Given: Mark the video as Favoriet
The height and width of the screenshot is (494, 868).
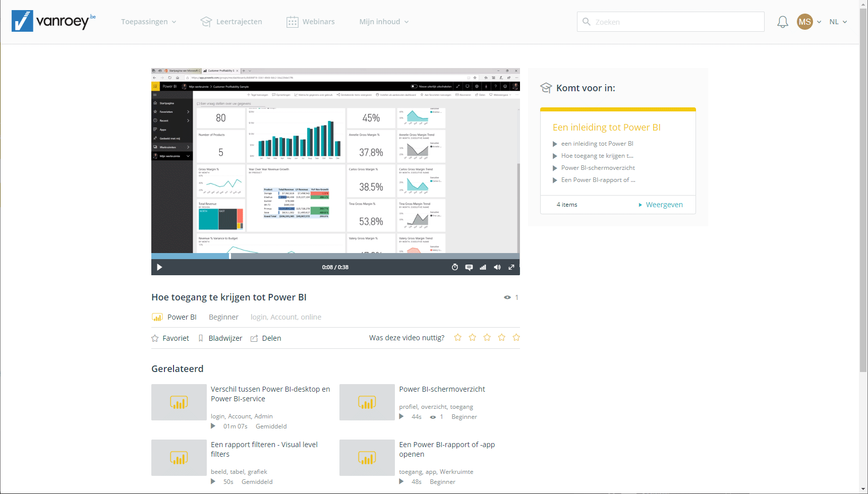Looking at the screenshot, I should pos(170,338).
